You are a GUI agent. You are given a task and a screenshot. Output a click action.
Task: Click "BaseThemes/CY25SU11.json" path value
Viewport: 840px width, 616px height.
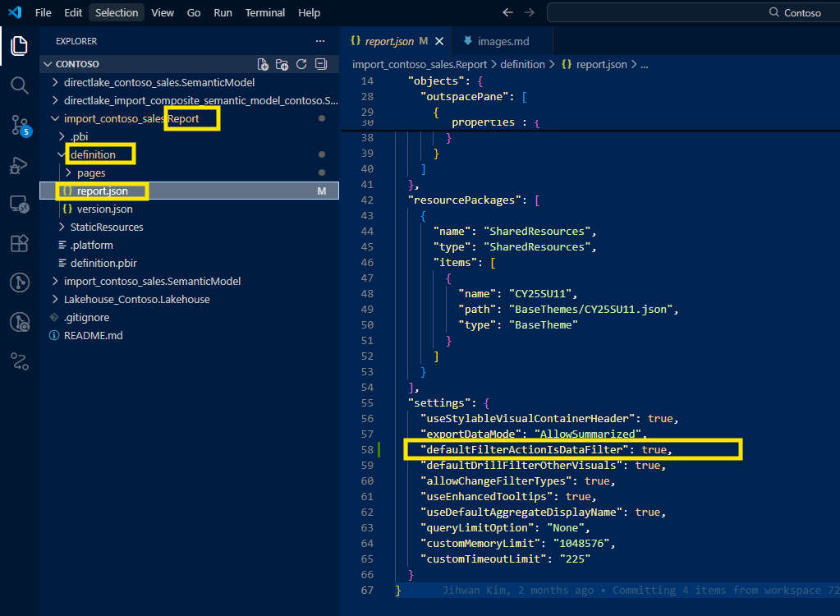[x=590, y=310]
